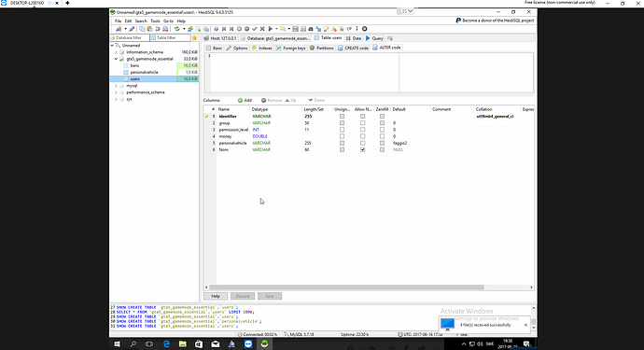Collapse the gta5_gamemode_essential database node
The height and width of the screenshot is (350, 644).
117,59
